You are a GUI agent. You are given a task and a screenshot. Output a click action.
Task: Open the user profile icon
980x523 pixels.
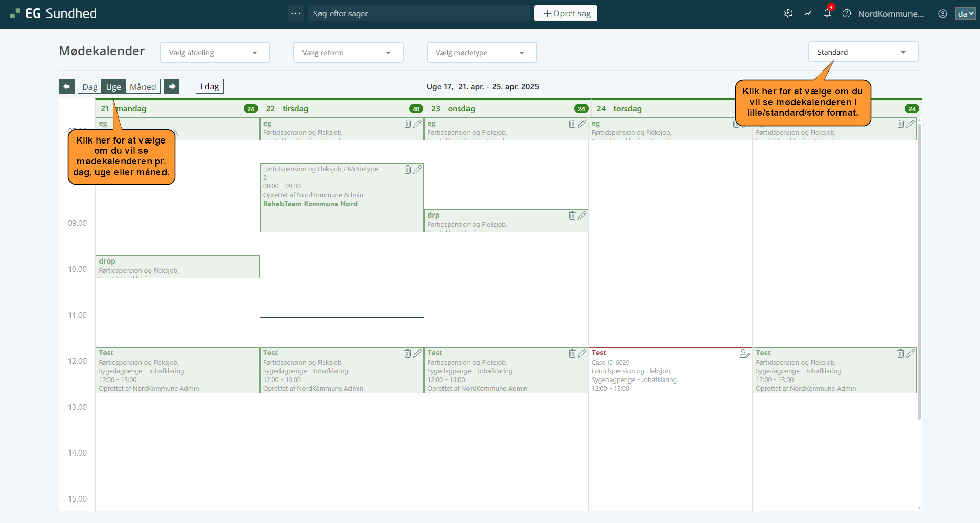tap(943, 14)
